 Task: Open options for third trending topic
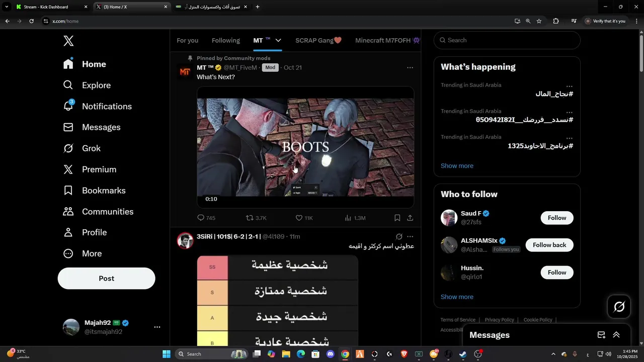570,138
